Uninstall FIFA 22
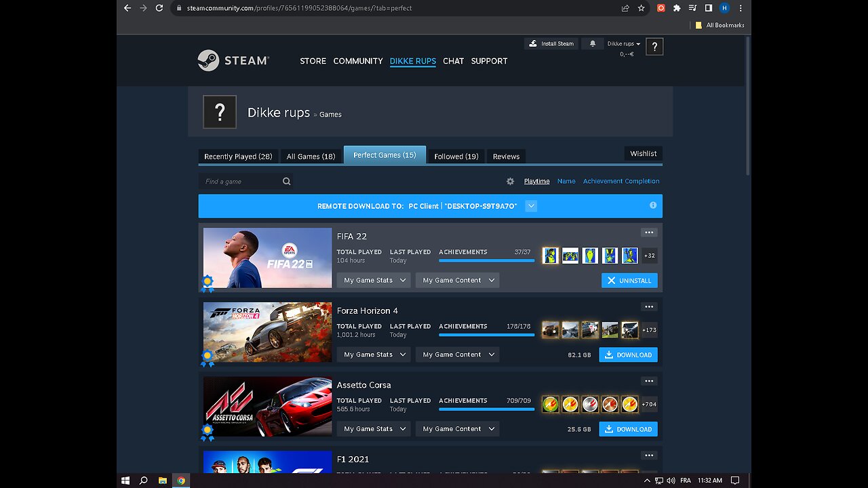The image size is (868, 488). coord(629,281)
